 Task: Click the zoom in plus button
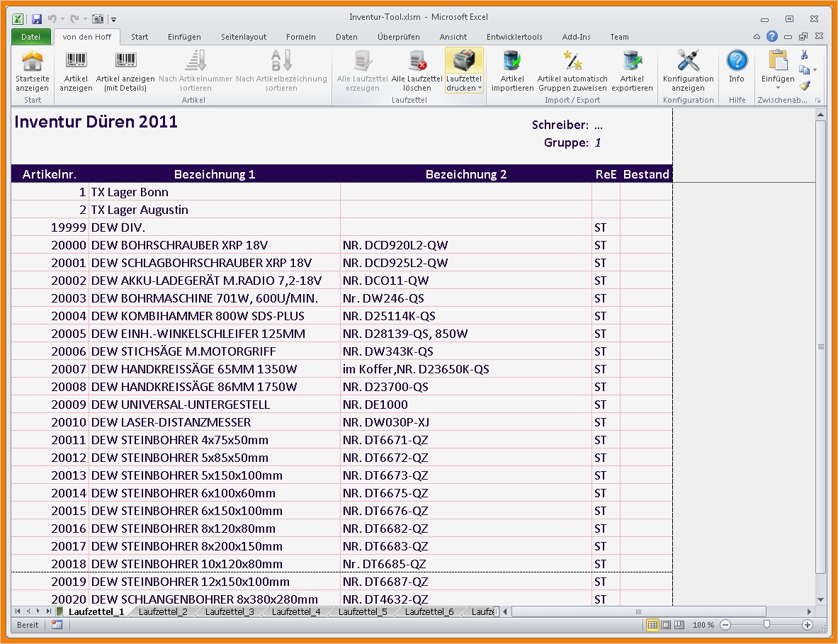tap(807, 625)
